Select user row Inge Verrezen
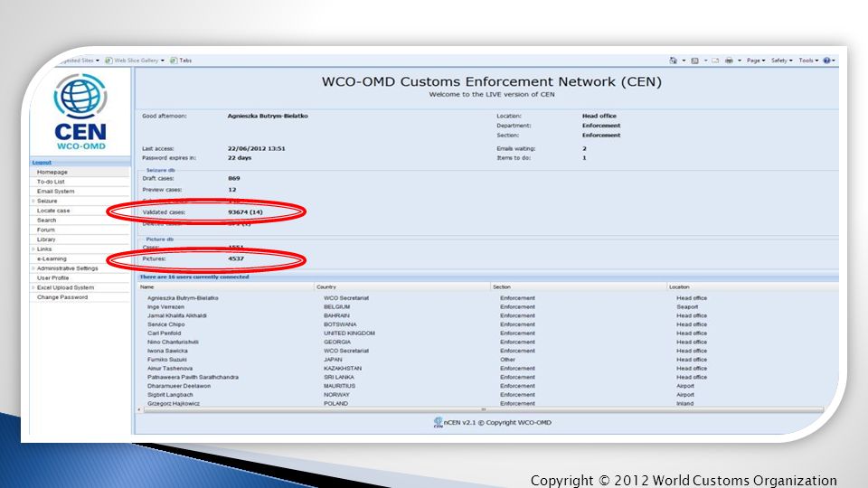 click(165, 307)
